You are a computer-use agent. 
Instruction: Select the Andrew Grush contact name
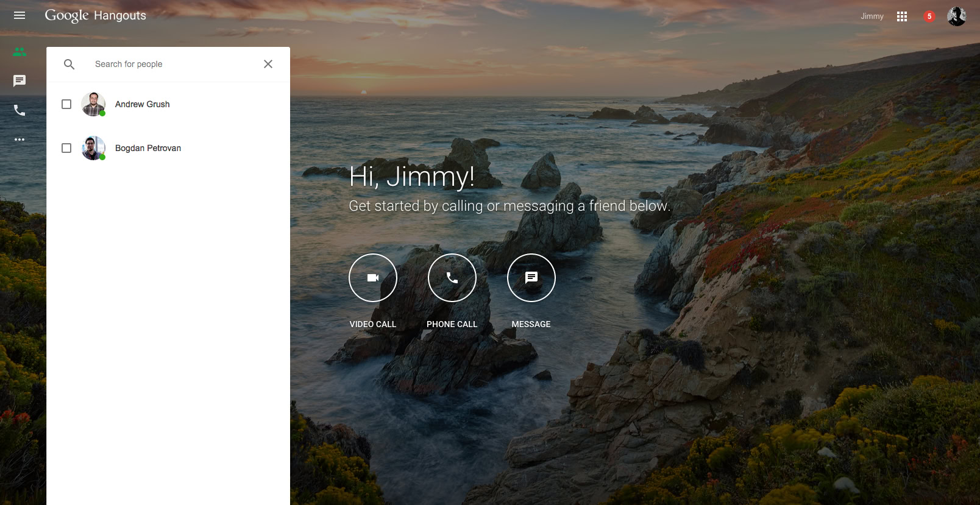click(143, 104)
